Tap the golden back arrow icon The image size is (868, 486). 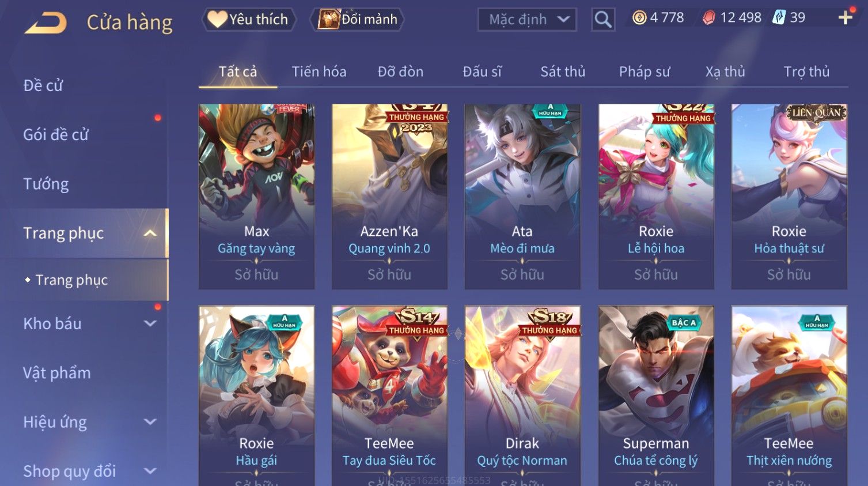46,23
